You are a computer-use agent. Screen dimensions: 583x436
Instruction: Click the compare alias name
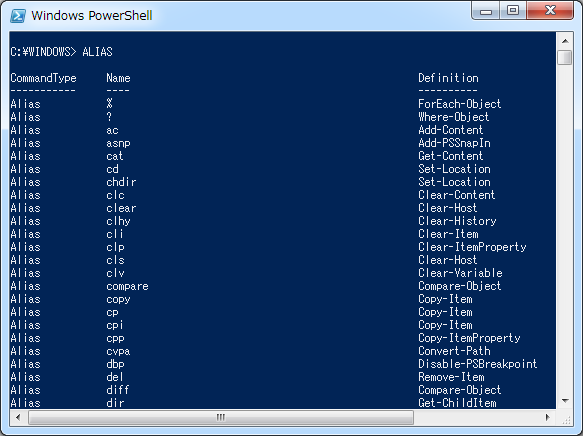(127, 286)
